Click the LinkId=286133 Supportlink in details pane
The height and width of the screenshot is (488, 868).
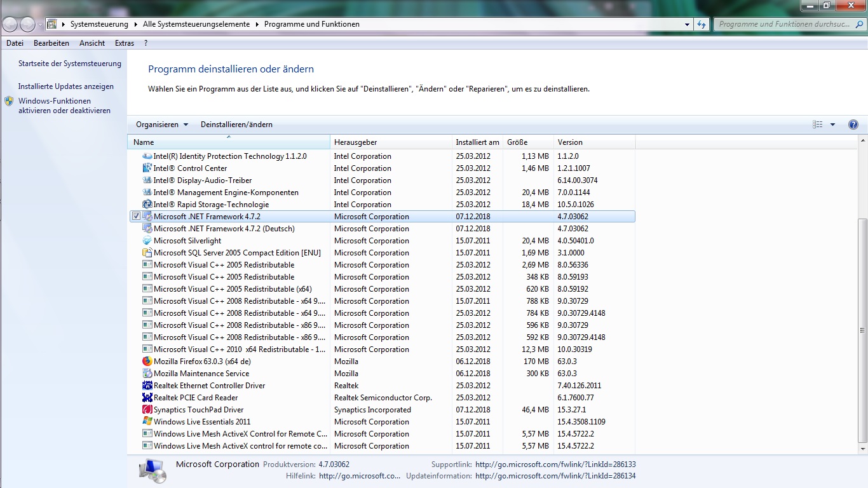555,464
